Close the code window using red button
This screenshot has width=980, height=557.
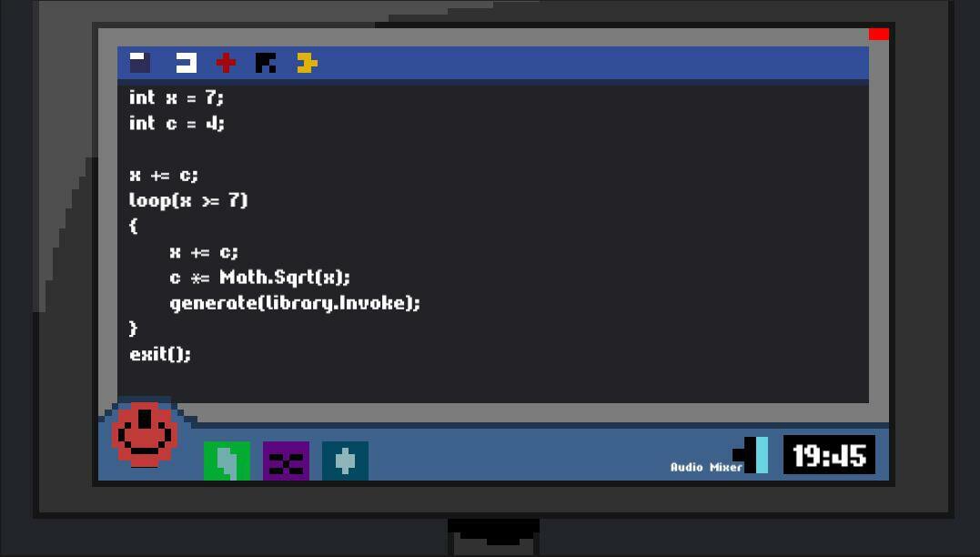pyautogui.click(x=879, y=34)
